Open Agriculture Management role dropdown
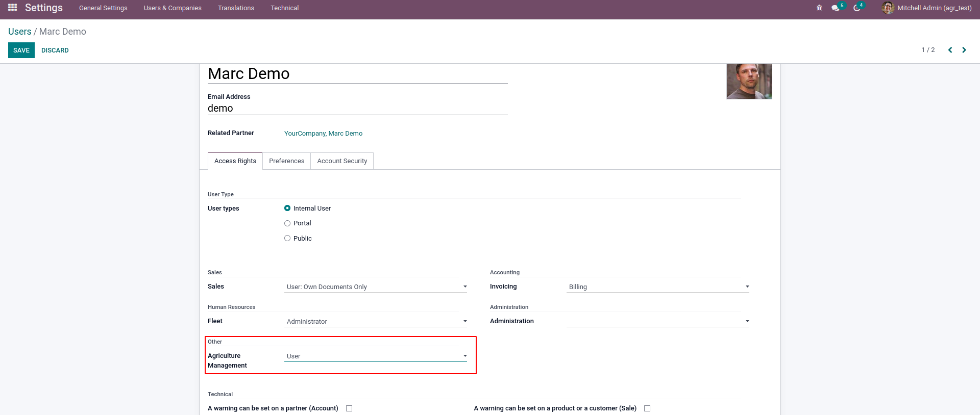The width and height of the screenshot is (980, 415). 376,356
